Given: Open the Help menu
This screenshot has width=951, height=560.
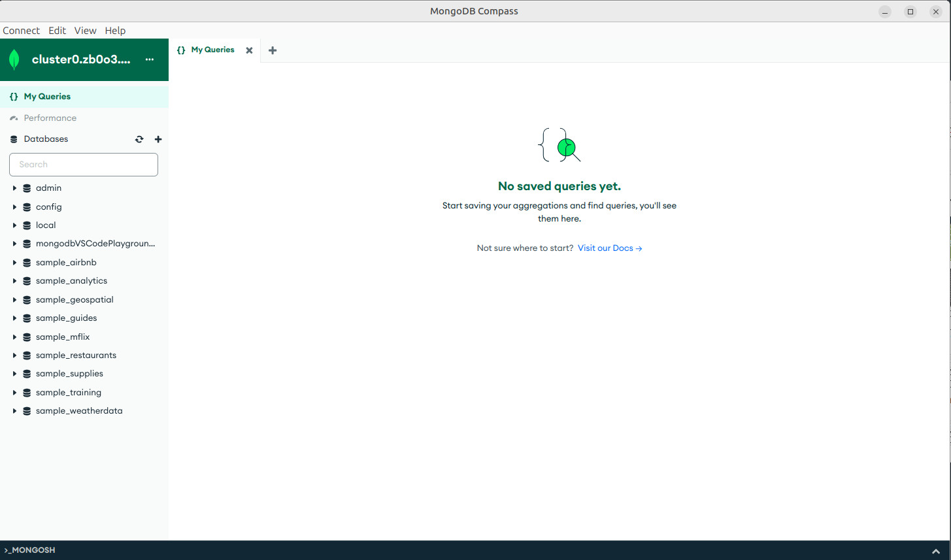Looking at the screenshot, I should point(115,31).
